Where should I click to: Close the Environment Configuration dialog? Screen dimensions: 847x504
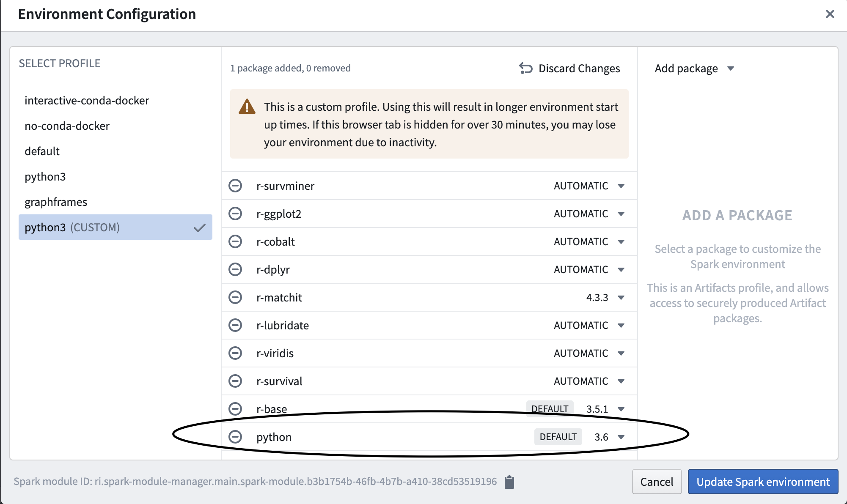click(x=830, y=14)
